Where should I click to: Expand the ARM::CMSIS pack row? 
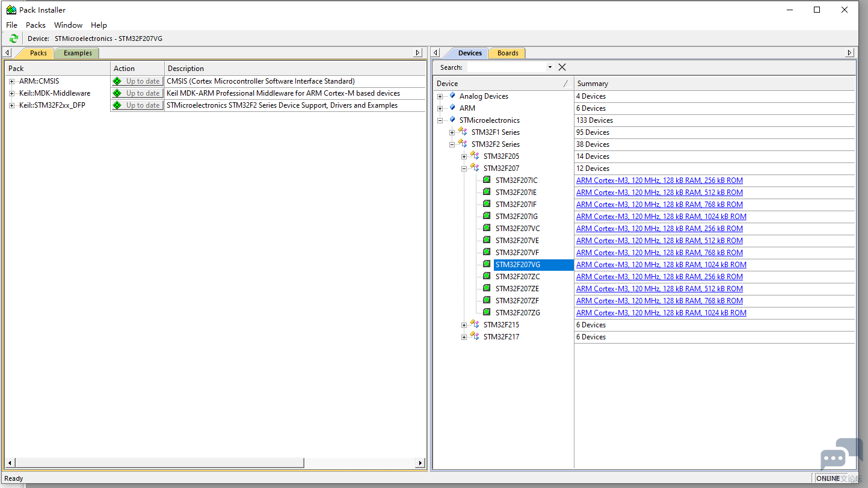[x=11, y=81]
